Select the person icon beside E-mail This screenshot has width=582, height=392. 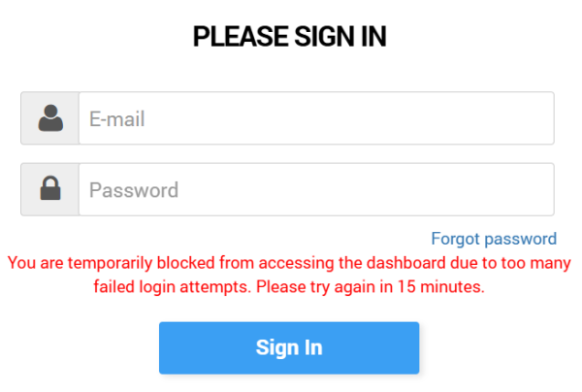[x=50, y=118]
